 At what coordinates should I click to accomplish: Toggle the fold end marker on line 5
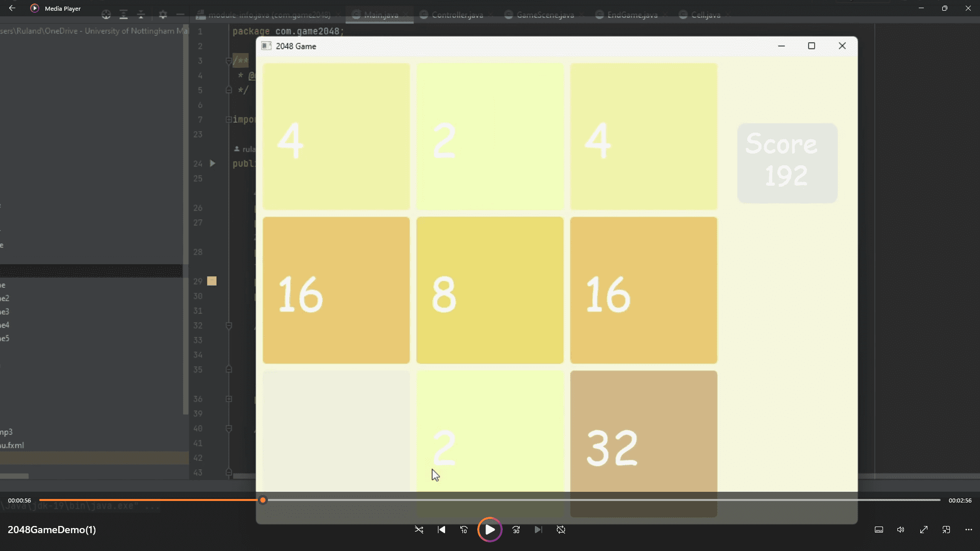point(229,90)
